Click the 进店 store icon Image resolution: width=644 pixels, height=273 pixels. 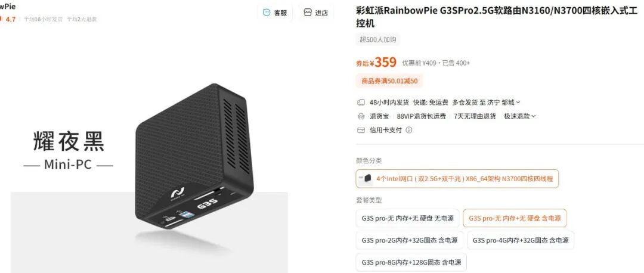click(x=308, y=13)
